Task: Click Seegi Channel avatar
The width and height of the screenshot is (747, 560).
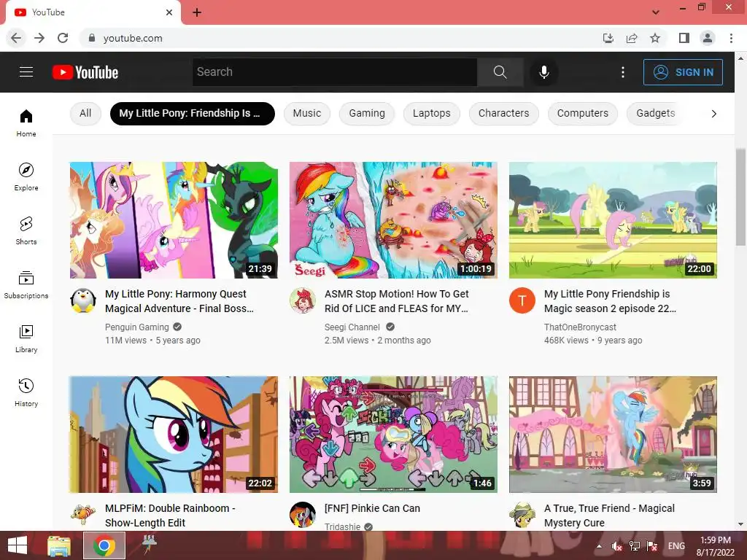Action: point(303,300)
